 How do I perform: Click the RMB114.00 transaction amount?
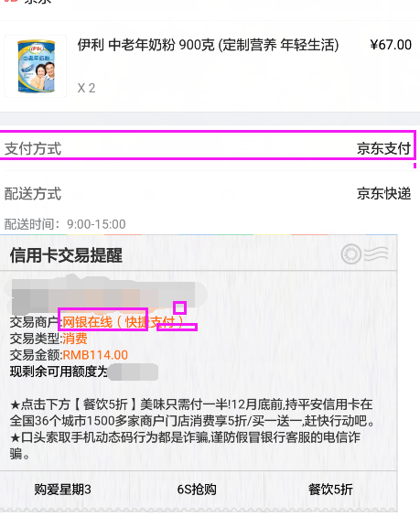95,355
